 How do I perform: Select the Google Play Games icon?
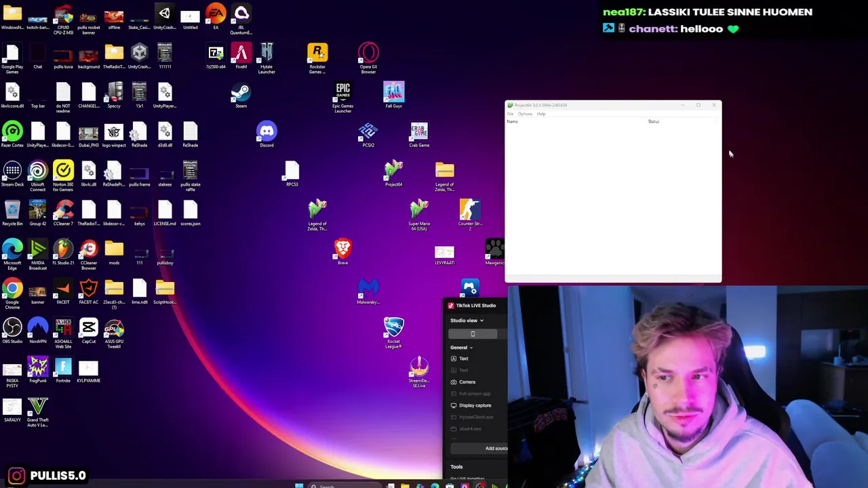point(12,58)
